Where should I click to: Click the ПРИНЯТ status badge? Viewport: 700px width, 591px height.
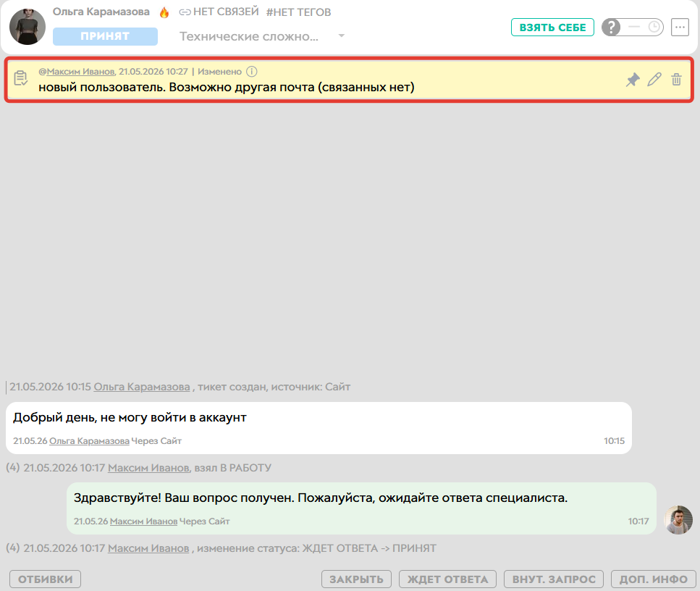click(x=105, y=36)
